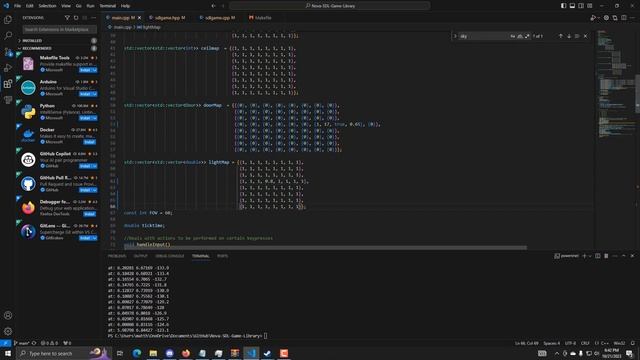This screenshot has height=360, width=640.
Task: Install the GitLens extension
Action: [x=85, y=238]
